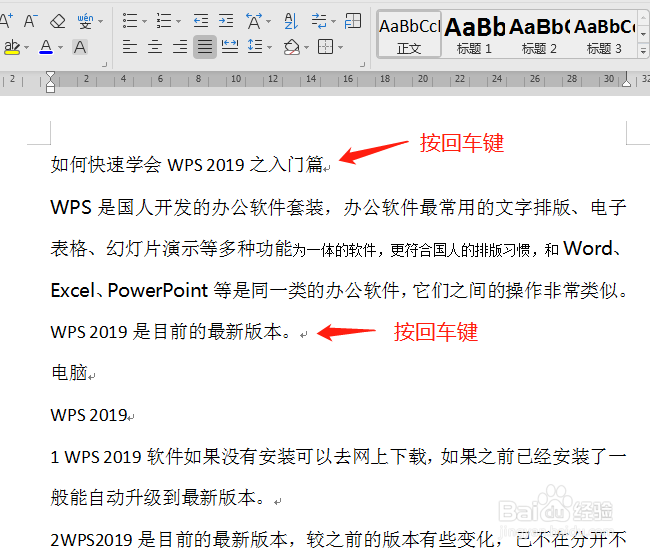
Task: Clear formatting with the eraser icon
Action: click(58, 21)
